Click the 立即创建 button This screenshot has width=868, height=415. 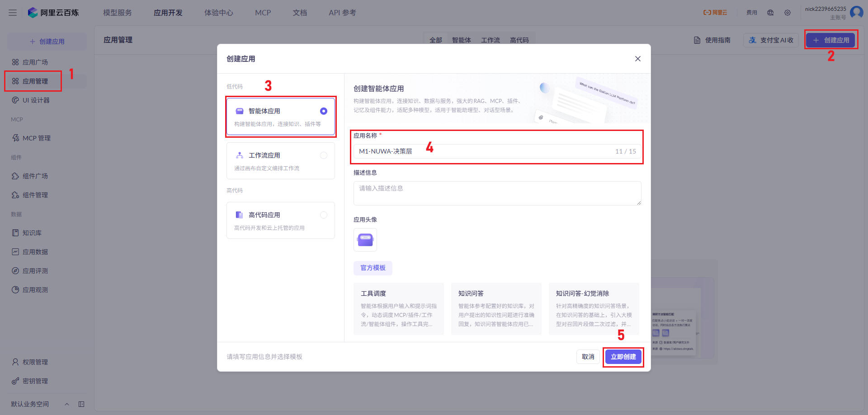coord(623,357)
